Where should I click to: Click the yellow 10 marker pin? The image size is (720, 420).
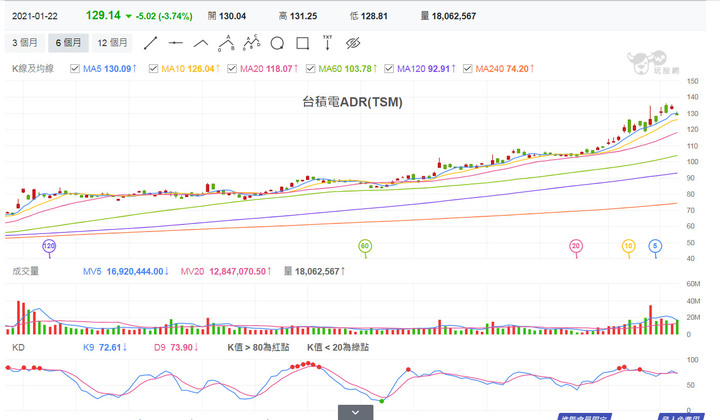[628, 246]
